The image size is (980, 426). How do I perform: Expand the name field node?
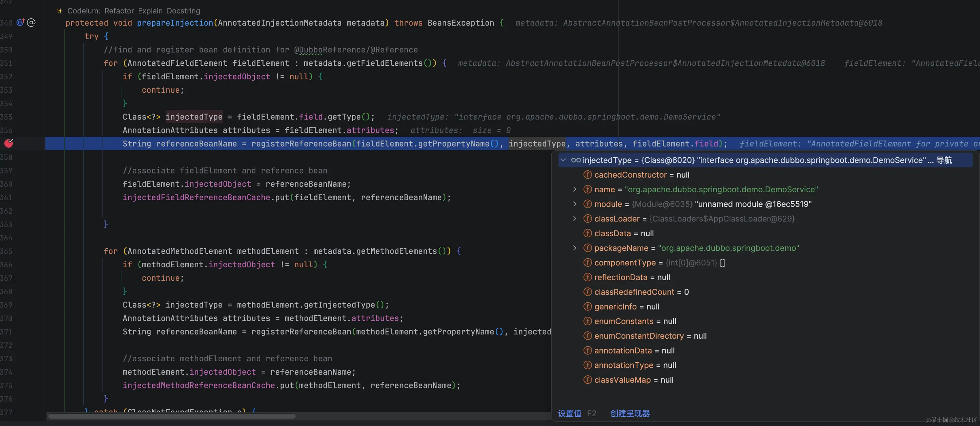575,189
